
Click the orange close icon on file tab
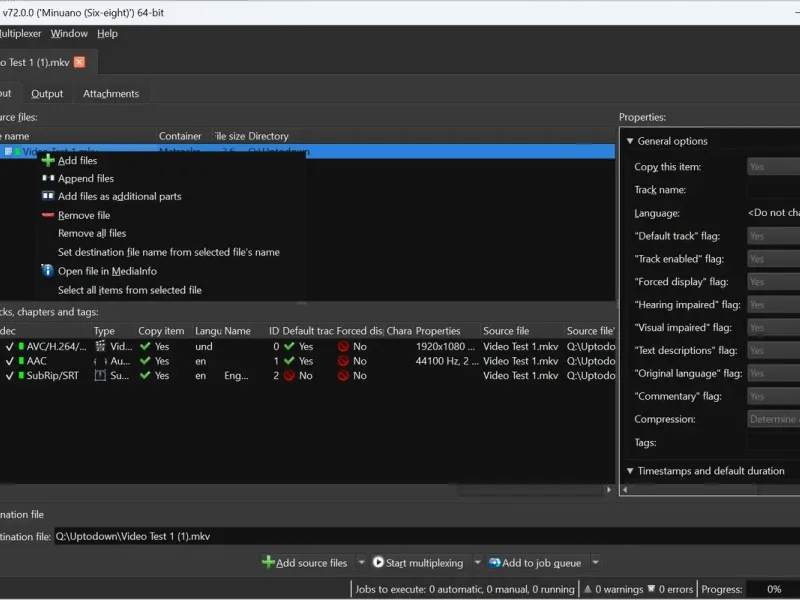click(x=80, y=62)
